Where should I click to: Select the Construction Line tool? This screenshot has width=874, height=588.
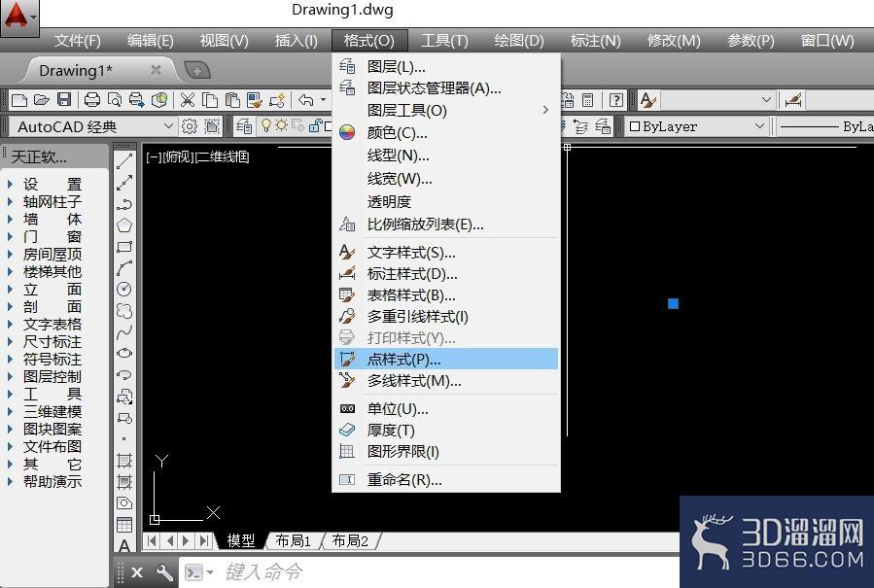(124, 183)
